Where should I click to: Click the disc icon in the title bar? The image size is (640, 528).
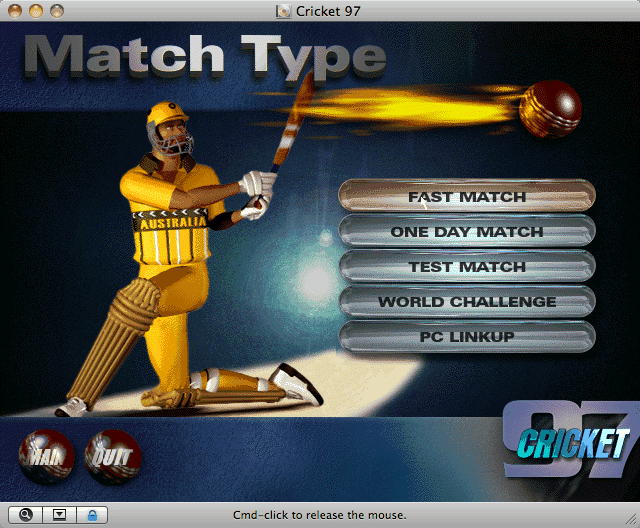coord(283,11)
